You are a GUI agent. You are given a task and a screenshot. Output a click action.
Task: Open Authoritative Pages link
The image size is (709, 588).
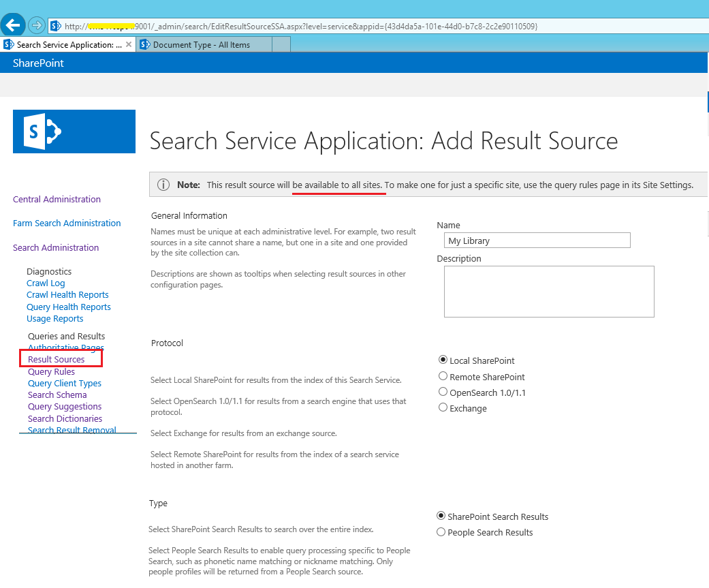66,347
